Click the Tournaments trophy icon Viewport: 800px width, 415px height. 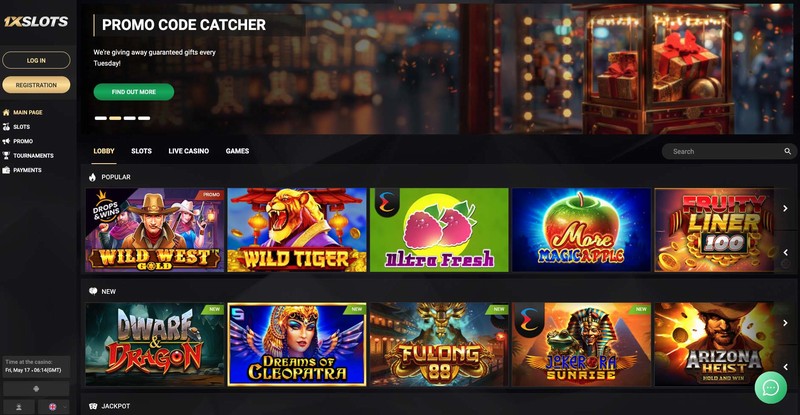pyautogui.click(x=6, y=156)
